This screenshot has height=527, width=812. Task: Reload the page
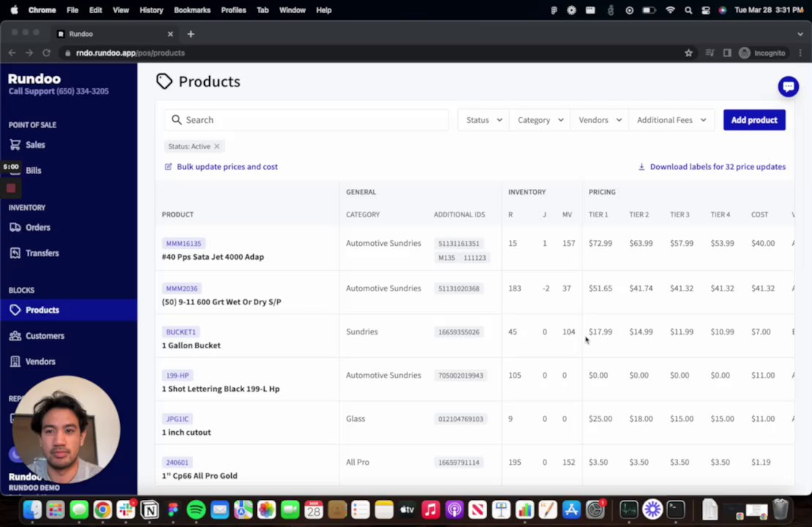point(47,53)
